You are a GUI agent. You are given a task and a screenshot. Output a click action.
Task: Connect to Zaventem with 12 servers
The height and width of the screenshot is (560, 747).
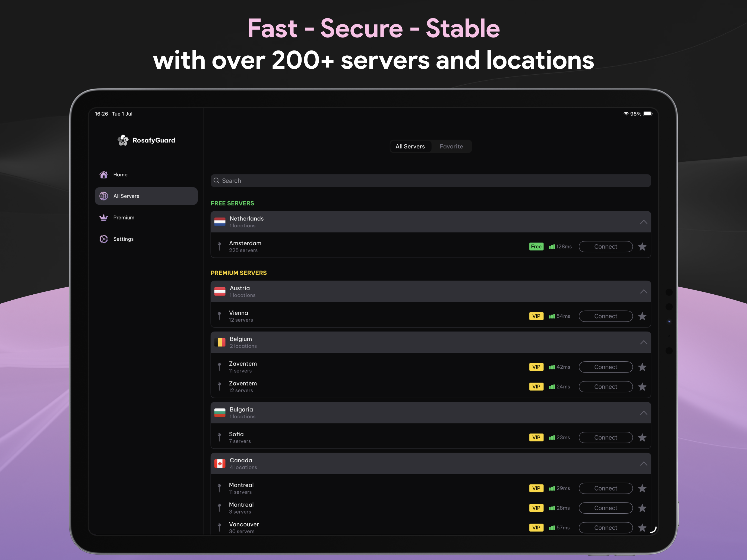[x=606, y=387]
